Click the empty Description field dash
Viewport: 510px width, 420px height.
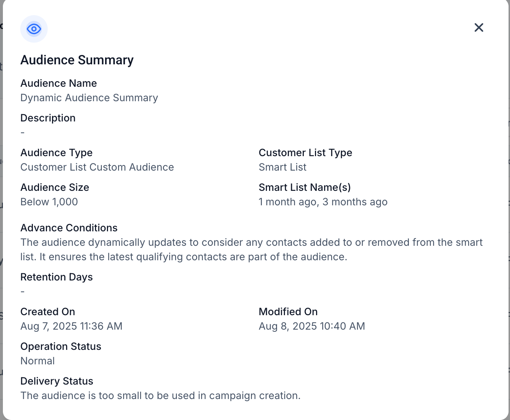(x=22, y=132)
